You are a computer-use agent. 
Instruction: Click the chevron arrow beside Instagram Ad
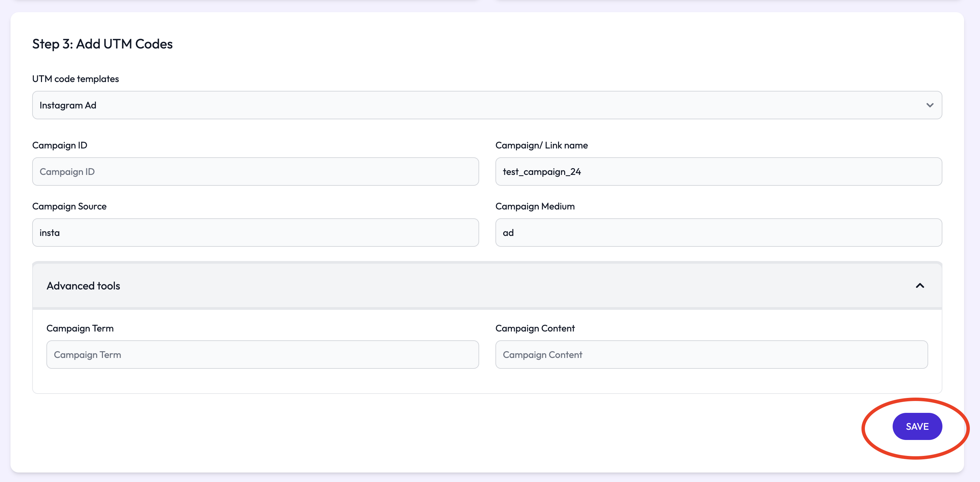[930, 105]
